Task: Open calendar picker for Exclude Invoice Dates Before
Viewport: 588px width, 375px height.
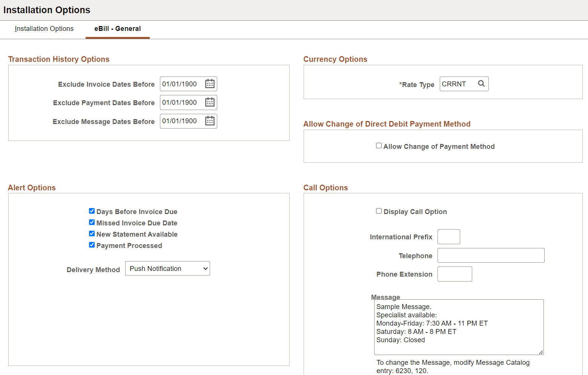Action: 210,84
